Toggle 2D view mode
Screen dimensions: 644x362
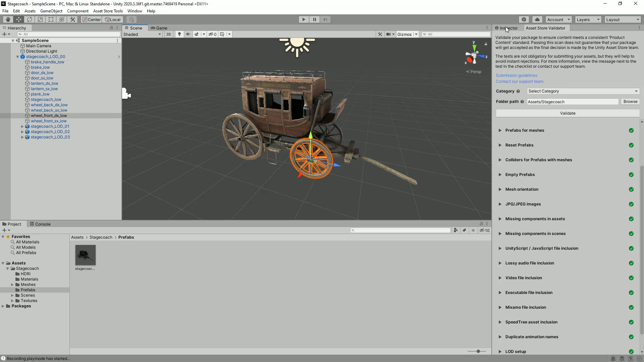pyautogui.click(x=169, y=34)
